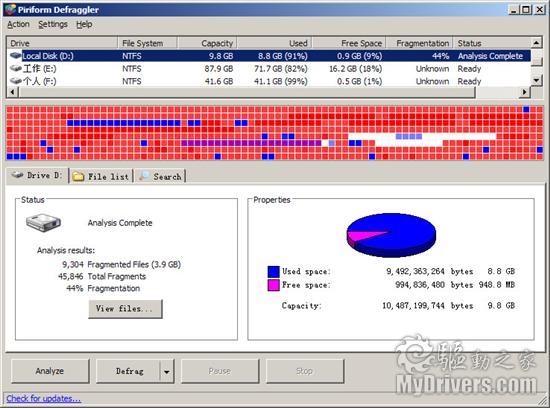The height and width of the screenshot is (408, 550).
Task: Click the View files... button
Action: 125,309
